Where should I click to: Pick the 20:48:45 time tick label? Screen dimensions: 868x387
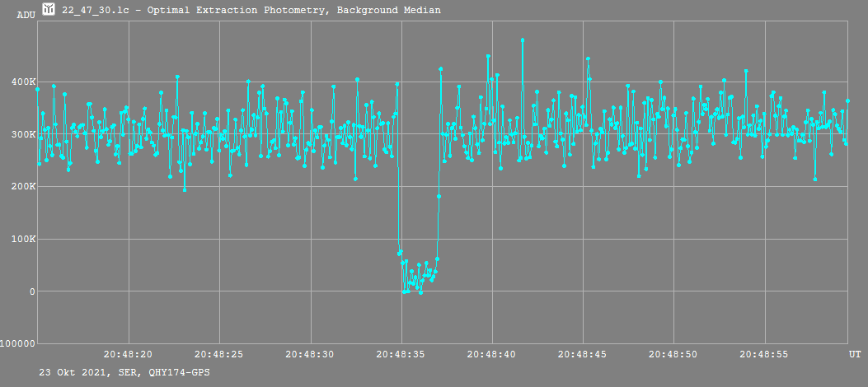pyautogui.click(x=582, y=353)
